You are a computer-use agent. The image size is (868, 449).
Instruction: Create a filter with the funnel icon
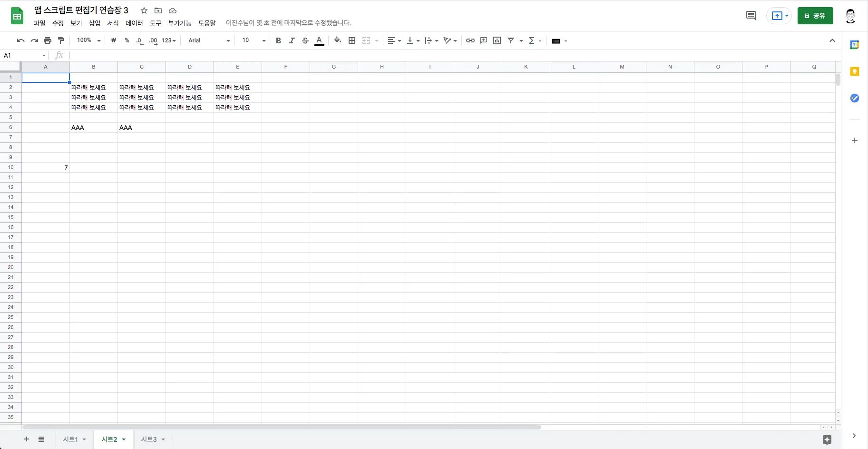(511, 40)
